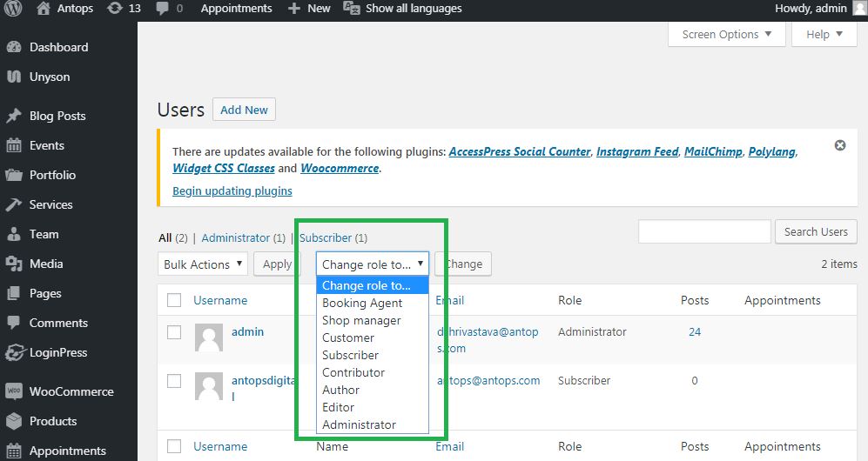The height and width of the screenshot is (461, 868).
Task: Click the Events calendar icon
Action: [x=14, y=145]
